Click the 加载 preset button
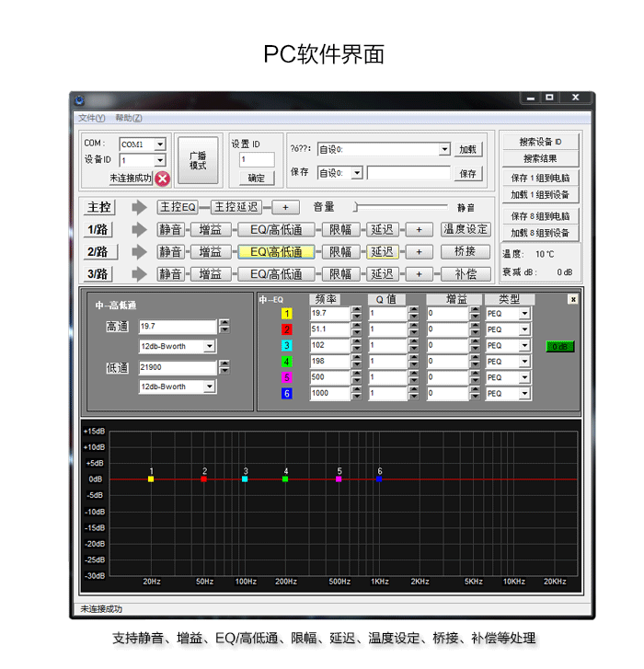 [468, 150]
